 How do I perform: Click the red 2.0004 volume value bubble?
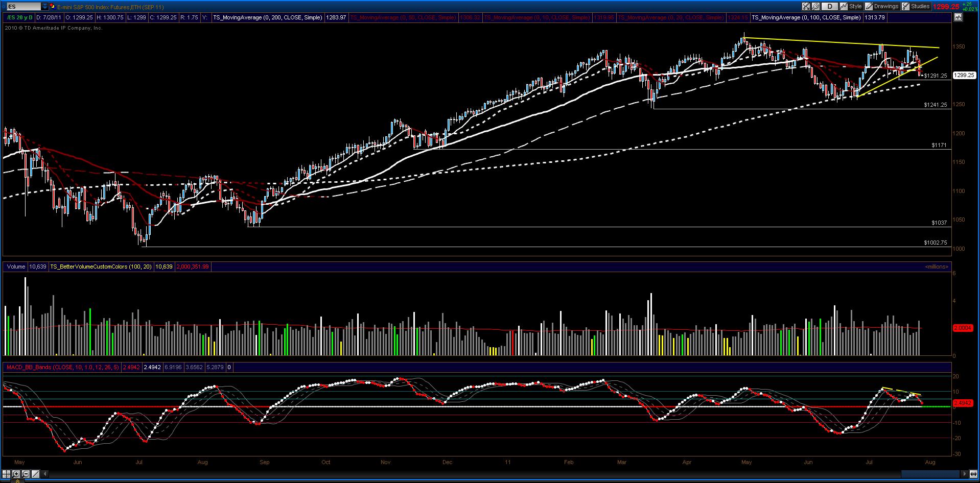click(x=962, y=328)
